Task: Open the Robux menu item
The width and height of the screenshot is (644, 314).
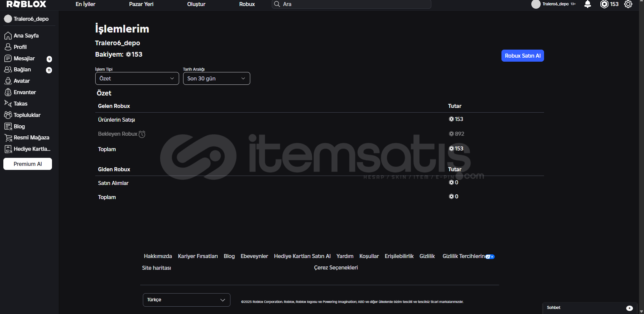Action: (x=247, y=4)
